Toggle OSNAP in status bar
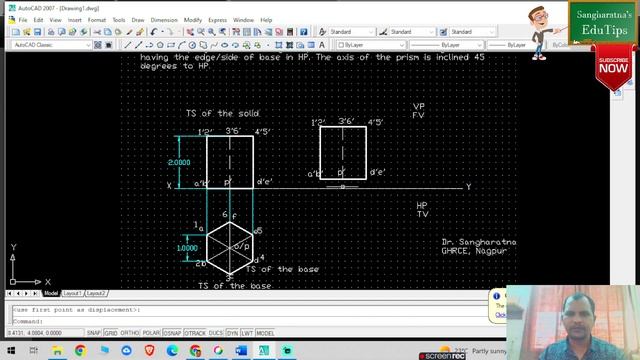This screenshot has width=640, height=360. [172, 333]
